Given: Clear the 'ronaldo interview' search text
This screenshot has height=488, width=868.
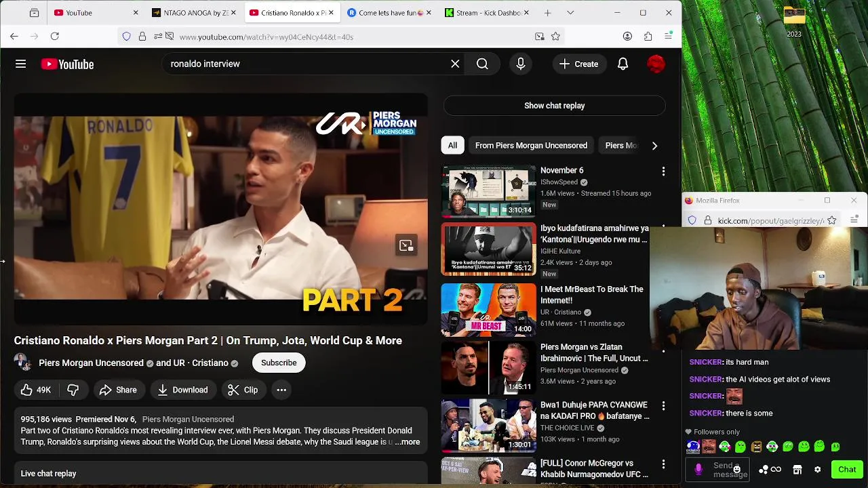Looking at the screenshot, I should tap(455, 64).
